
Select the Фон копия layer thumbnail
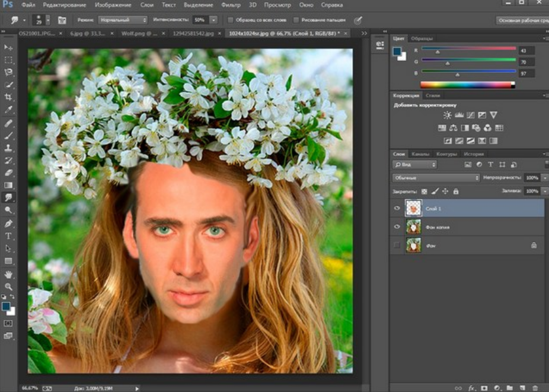pyautogui.click(x=413, y=227)
